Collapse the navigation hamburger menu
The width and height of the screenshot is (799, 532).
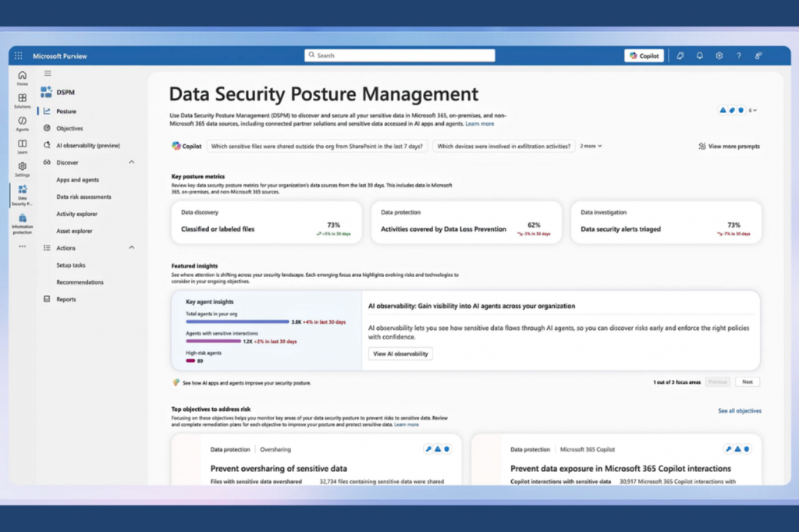[x=48, y=73]
